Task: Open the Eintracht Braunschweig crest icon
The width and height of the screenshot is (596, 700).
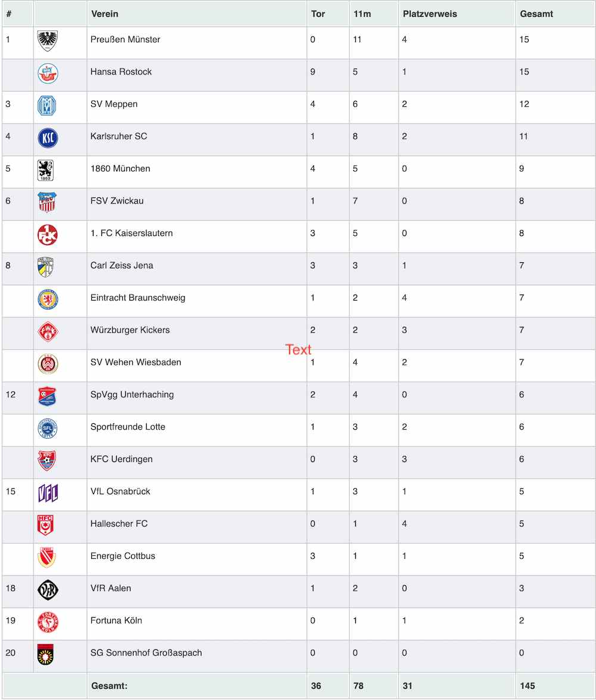Action: coord(48,299)
